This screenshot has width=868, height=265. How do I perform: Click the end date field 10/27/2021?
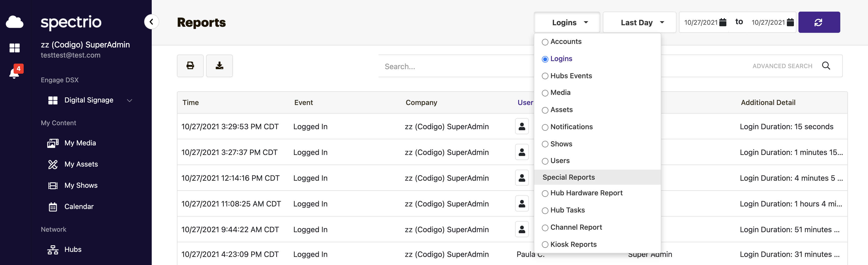click(768, 23)
